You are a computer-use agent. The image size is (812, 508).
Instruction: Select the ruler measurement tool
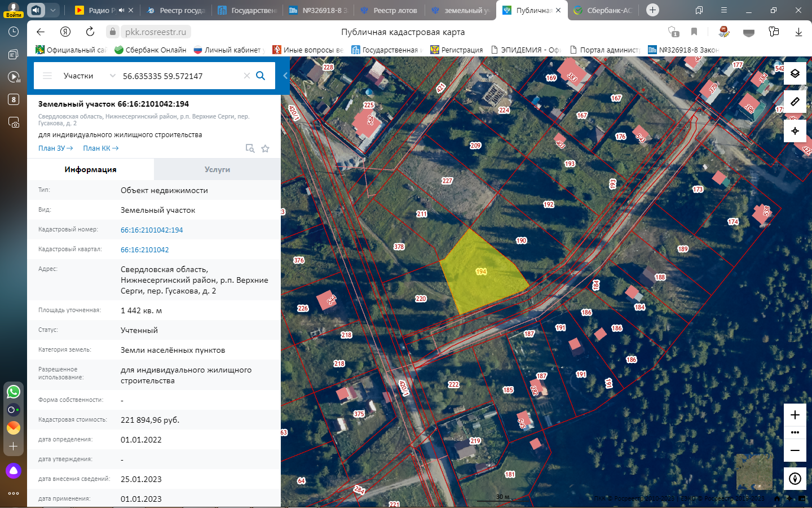tap(795, 102)
